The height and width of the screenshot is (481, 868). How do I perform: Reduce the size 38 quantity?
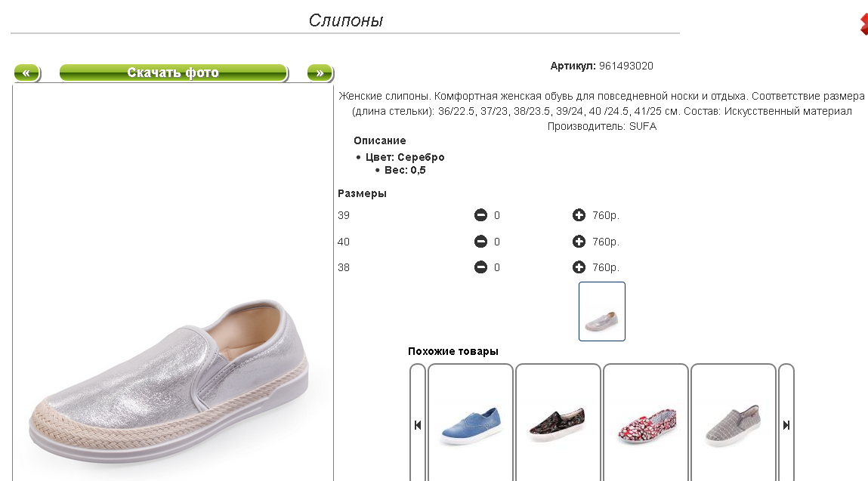[480, 267]
